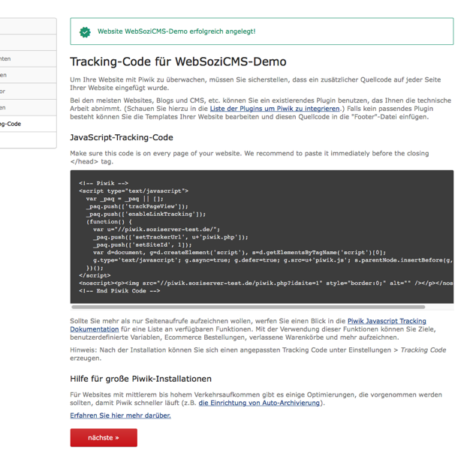Click the 'Website WebSoziCMS-Demo erfolgreich angelegt!' message
This screenshot has width=476, height=450.
coord(176,31)
